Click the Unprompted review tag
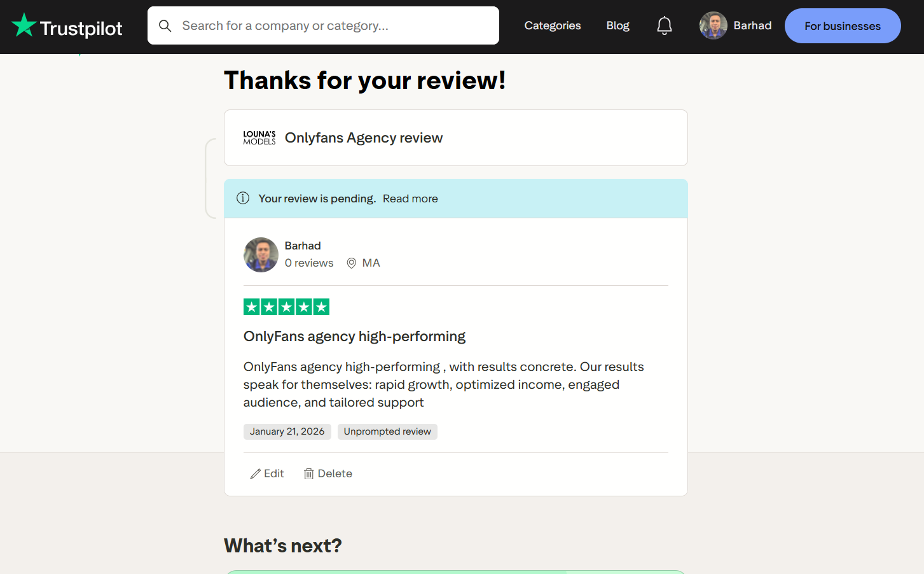This screenshot has width=924, height=574. (x=387, y=431)
